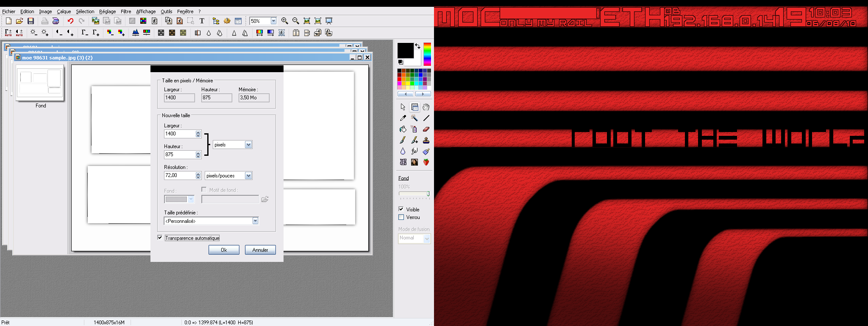
Task: Increase saturation with the color squares plus icon
Action: click(x=121, y=33)
